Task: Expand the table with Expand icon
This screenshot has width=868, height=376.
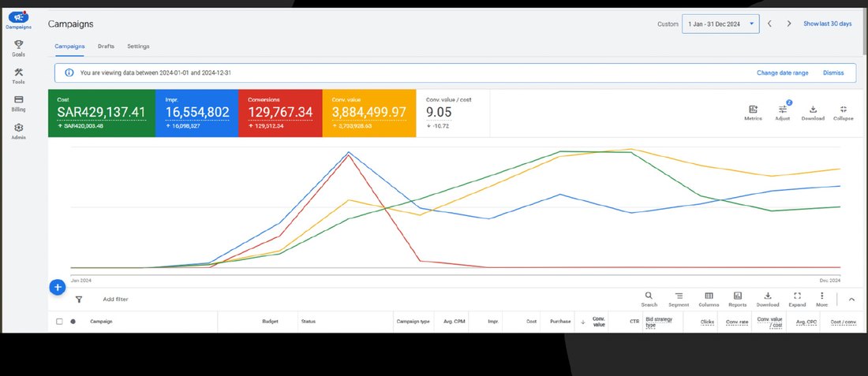Action: coord(797,300)
